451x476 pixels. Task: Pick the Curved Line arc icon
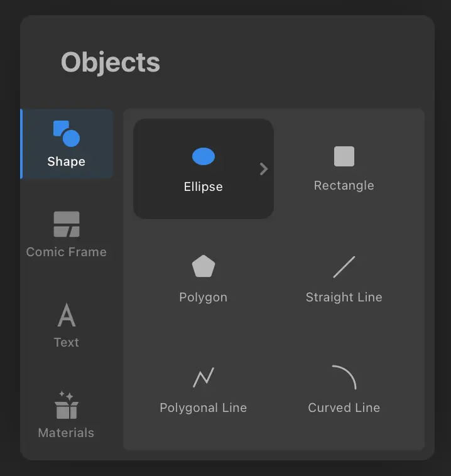[x=344, y=377]
